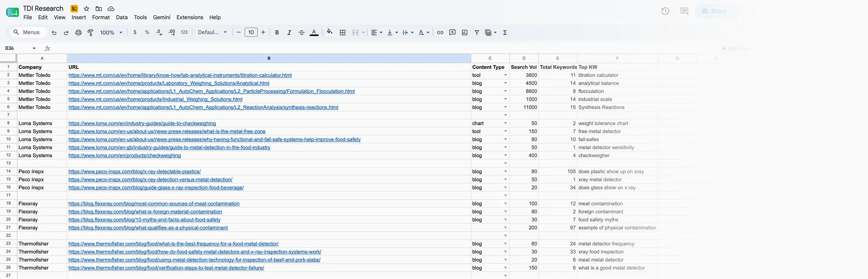Open Content Type dropdown in free metal detector row
Viewport: 868px width, 279px height.
coord(505,131)
